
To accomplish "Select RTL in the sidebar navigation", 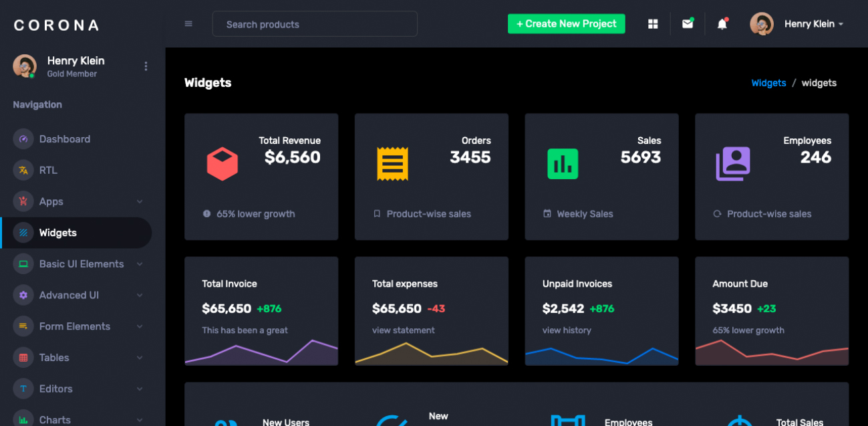I will click(48, 171).
